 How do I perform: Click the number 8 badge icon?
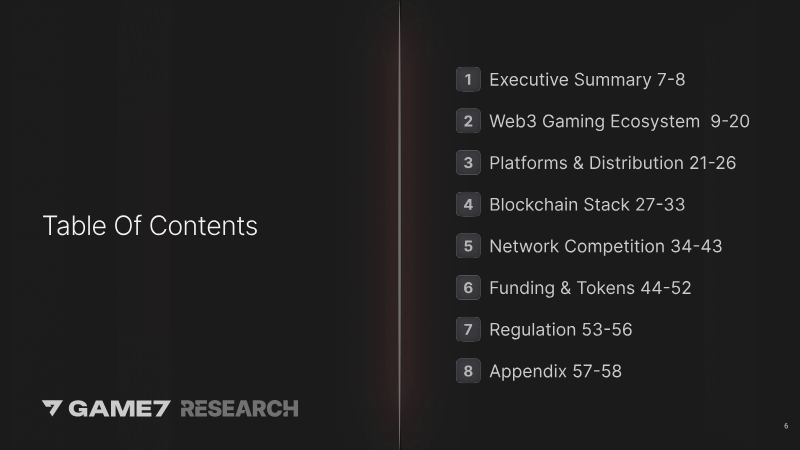pos(468,371)
